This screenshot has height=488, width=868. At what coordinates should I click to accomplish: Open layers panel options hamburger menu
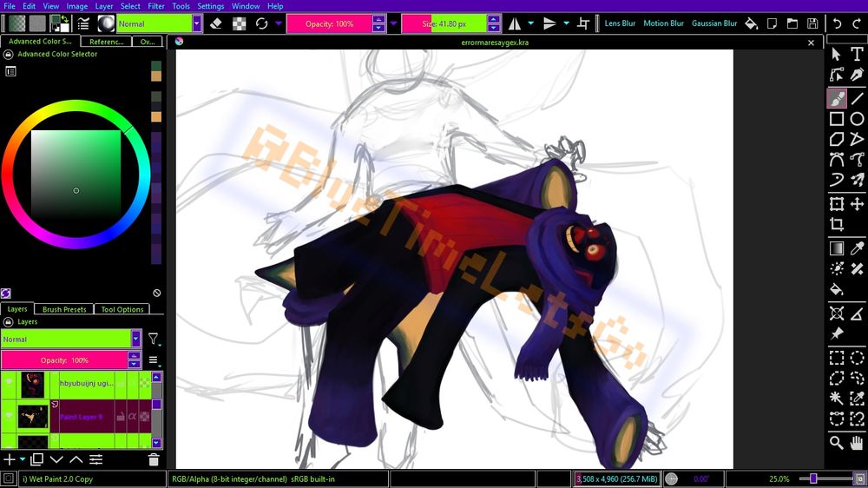[155, 360]
